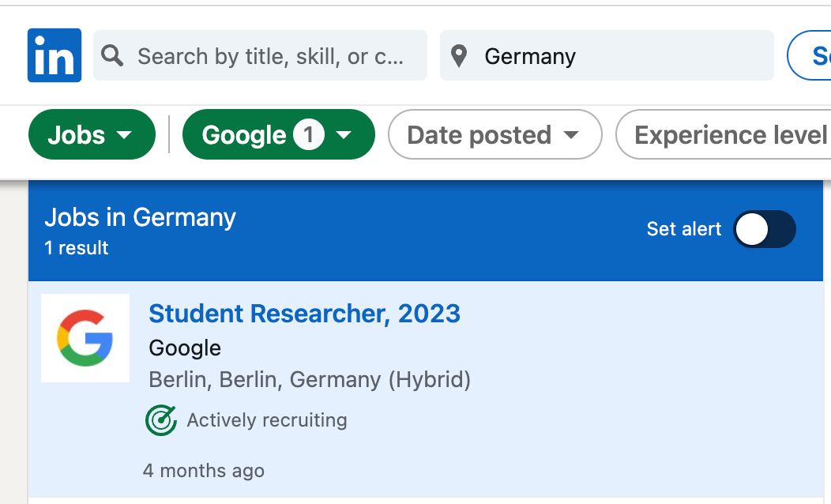Click the partially visible Search button

[x=810, y=55]
